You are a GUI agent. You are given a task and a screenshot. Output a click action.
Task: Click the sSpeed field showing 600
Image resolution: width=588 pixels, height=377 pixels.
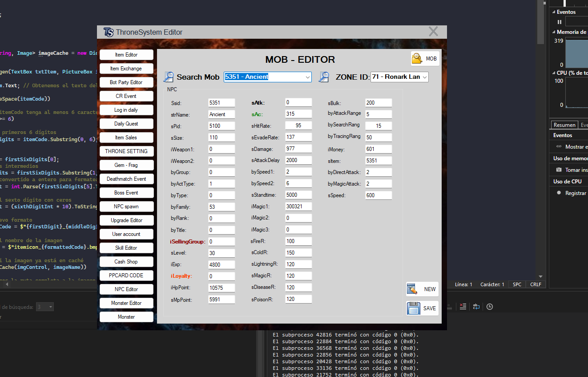click(379, 195)
